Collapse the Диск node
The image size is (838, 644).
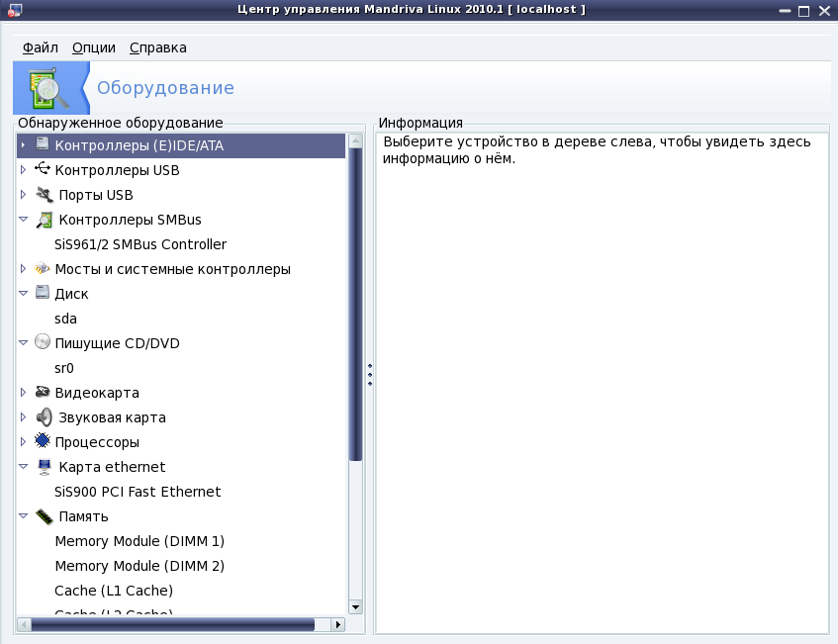23,294
